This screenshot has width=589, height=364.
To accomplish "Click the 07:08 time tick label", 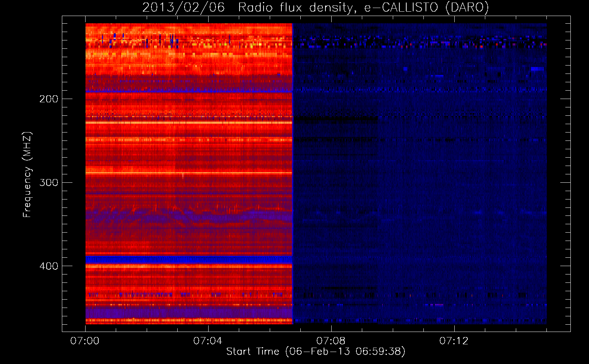I will (331, 341).
